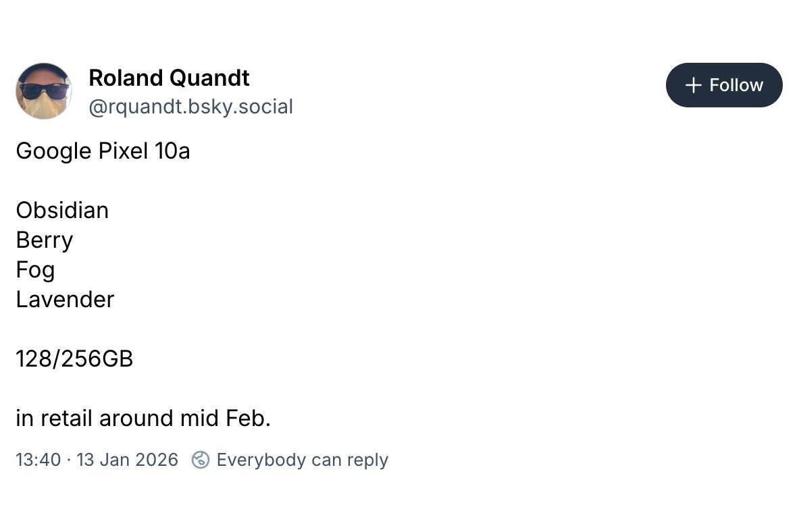Click the Google Pixel 10a post title text
The image size is (797, 532).
point(103,151)
